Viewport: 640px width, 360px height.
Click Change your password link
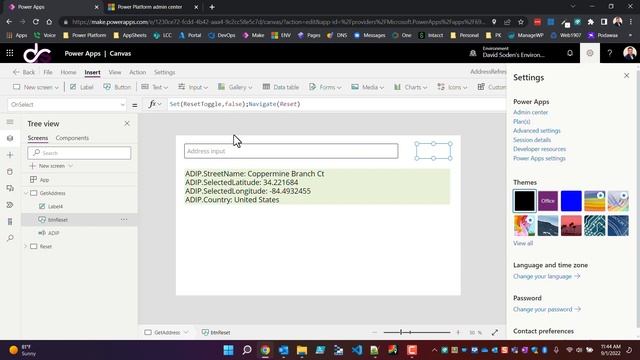pos(547,309)
